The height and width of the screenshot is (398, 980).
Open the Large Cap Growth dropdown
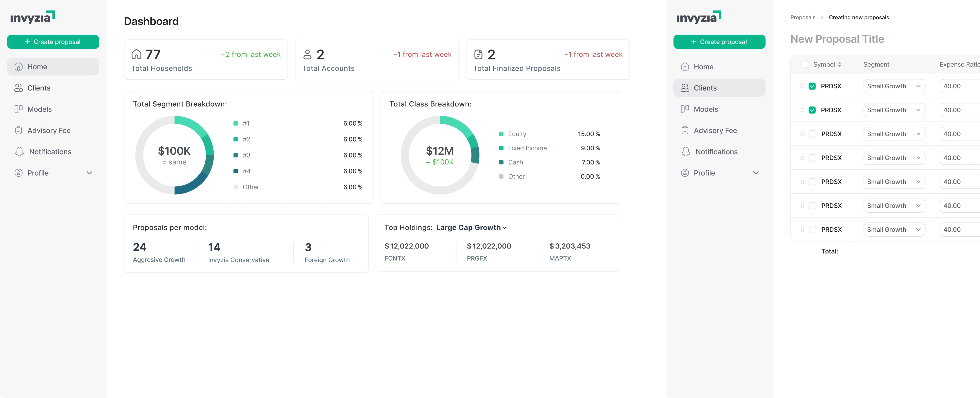click(x=471, y=228)
